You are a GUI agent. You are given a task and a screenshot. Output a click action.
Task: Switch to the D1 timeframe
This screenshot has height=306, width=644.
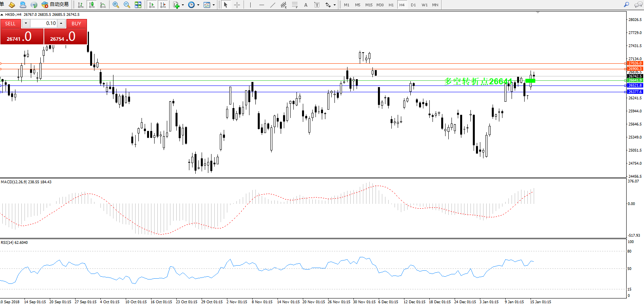(x=413, y=5)
